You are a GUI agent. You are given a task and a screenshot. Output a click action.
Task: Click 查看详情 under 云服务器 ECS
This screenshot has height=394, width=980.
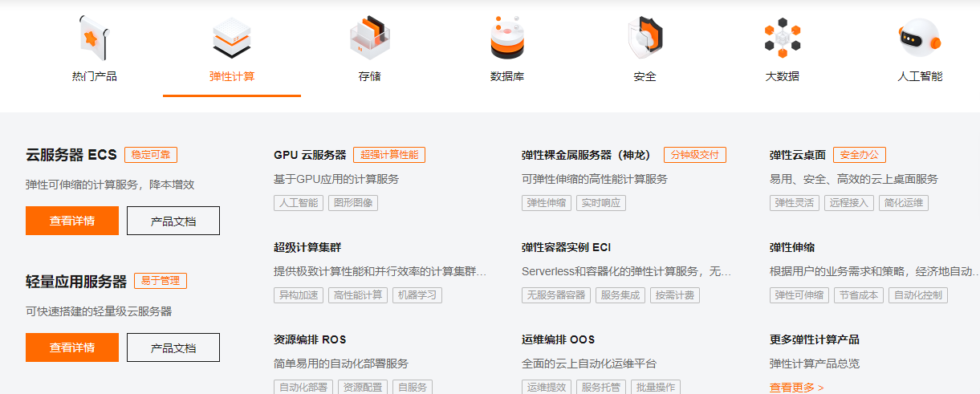(72, 221)
